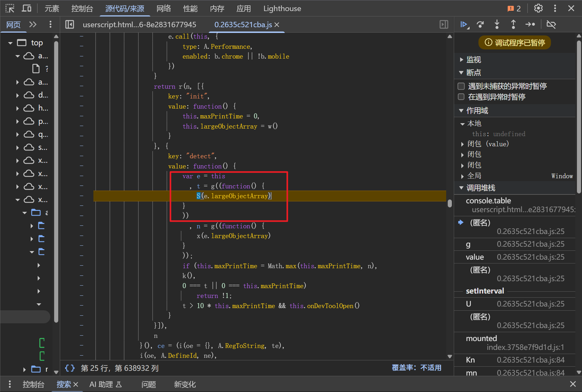
Task: Step out of current function
Action: click(513, 24)
